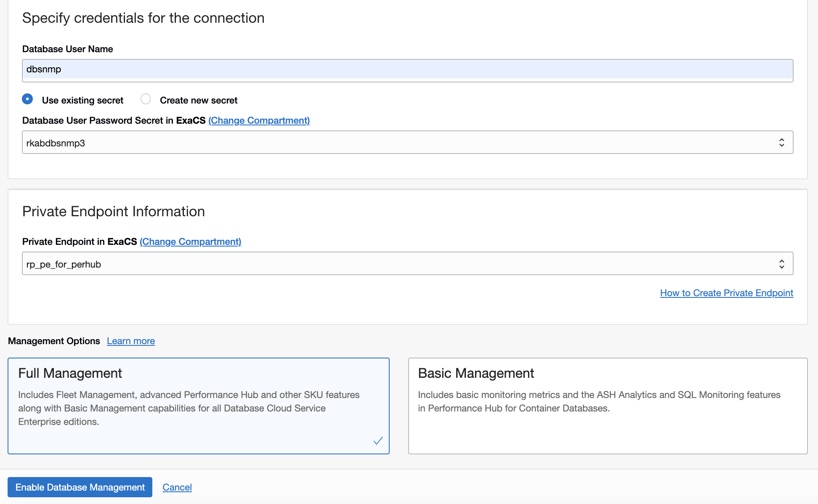The width and height of the screenshot is (818, 504).
Task: Cancel enabling Database Management
Action: (x=177, y=487)
